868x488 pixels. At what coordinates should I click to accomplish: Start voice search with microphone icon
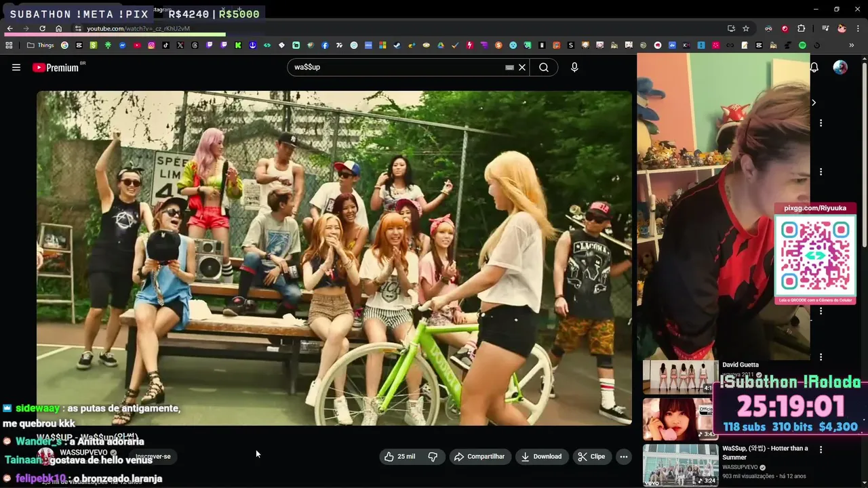click(574, 67)
